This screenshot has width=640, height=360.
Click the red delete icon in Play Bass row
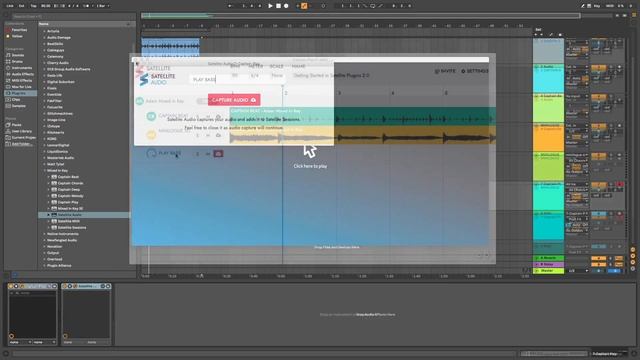pyautogui.click(x=218, y=153)
